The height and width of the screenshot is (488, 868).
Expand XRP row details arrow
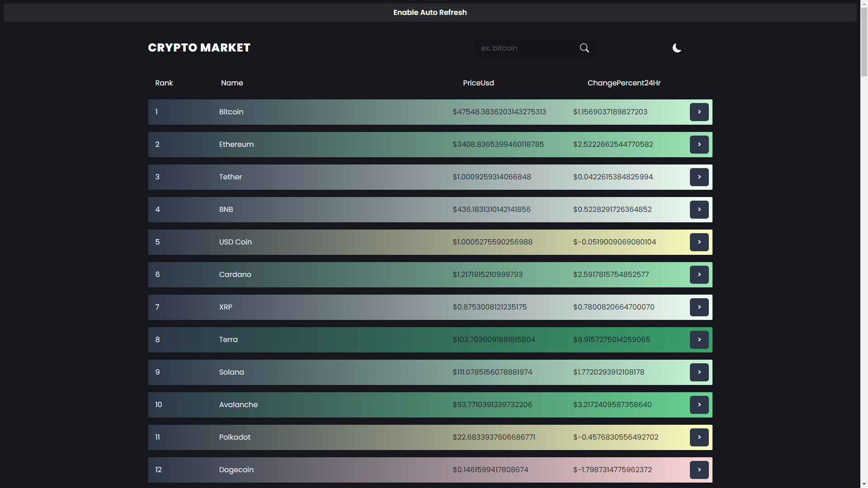click(699, 307)
